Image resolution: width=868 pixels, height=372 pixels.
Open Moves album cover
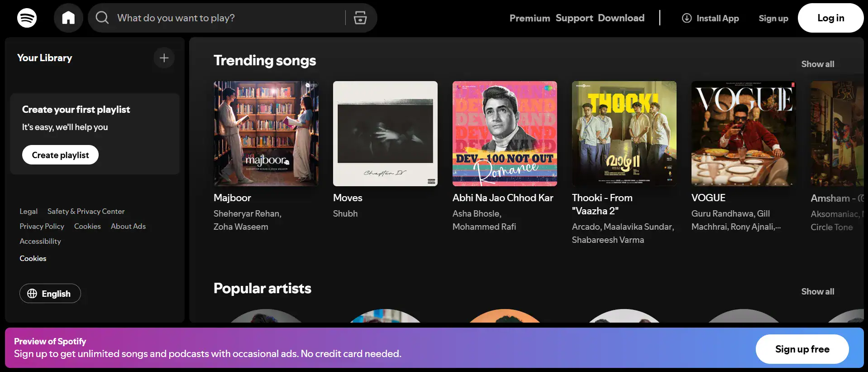click(x=385, y=134)
